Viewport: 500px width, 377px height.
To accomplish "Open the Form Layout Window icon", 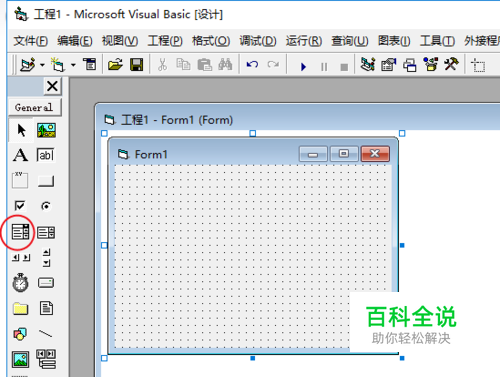I will [410, 65].
